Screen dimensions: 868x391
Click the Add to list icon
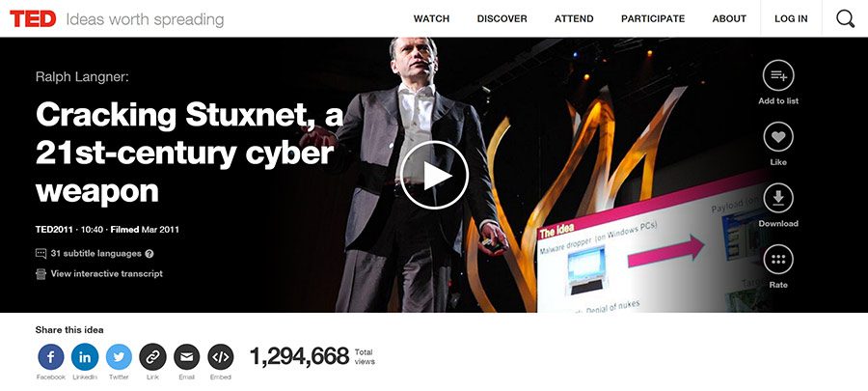[x=778, y=75]
